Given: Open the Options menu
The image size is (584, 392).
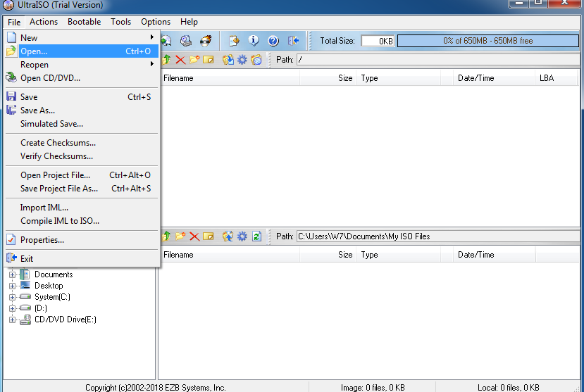Looking at the screenshot, I should pos(156,22).
